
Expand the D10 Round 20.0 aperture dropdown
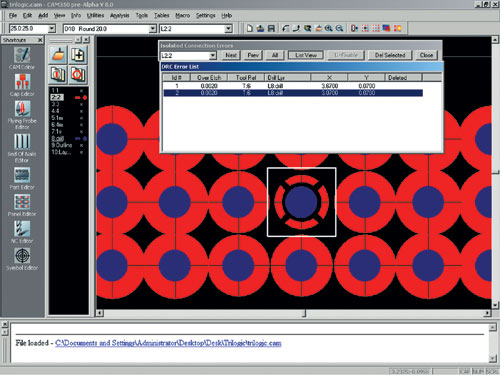152,29
